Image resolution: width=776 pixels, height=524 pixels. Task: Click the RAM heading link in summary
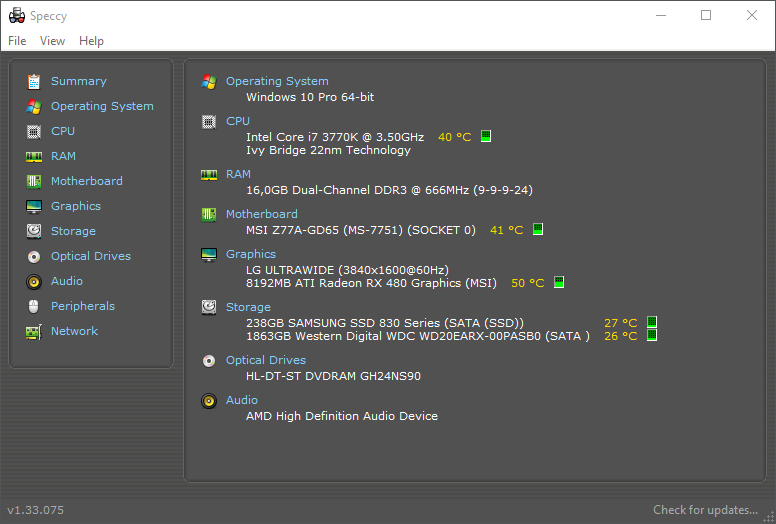point(239,174)
